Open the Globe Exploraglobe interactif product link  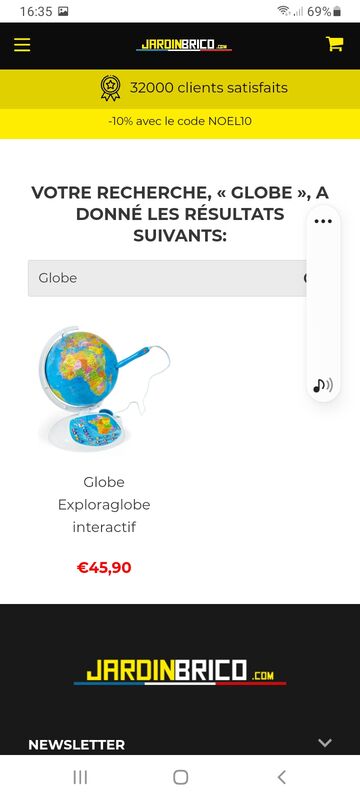(104, 505)
